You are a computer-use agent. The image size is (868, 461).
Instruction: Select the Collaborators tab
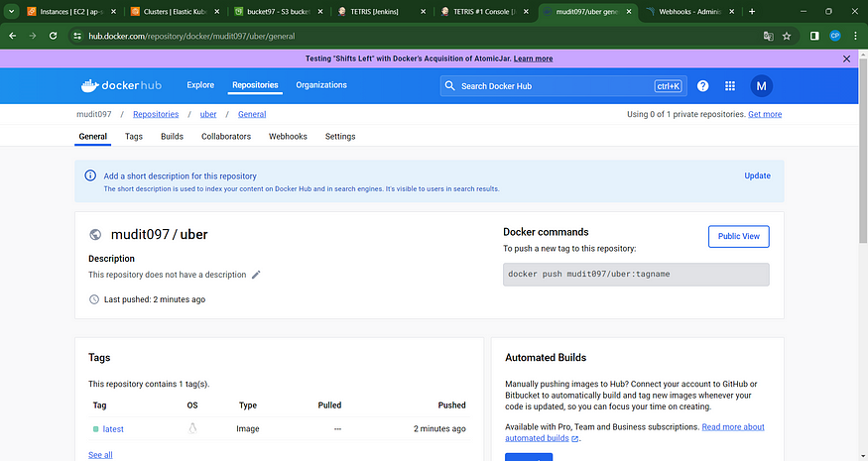226,136
